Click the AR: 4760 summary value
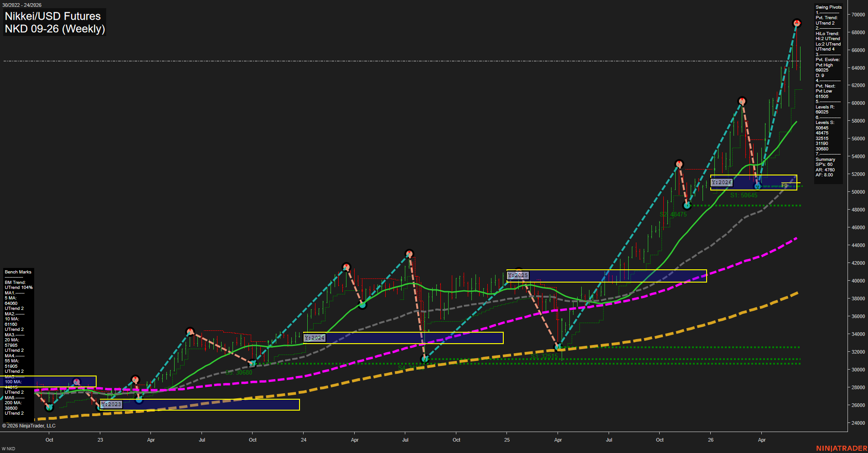The height and width of the screenshot is (453, 868). point(825,170)
